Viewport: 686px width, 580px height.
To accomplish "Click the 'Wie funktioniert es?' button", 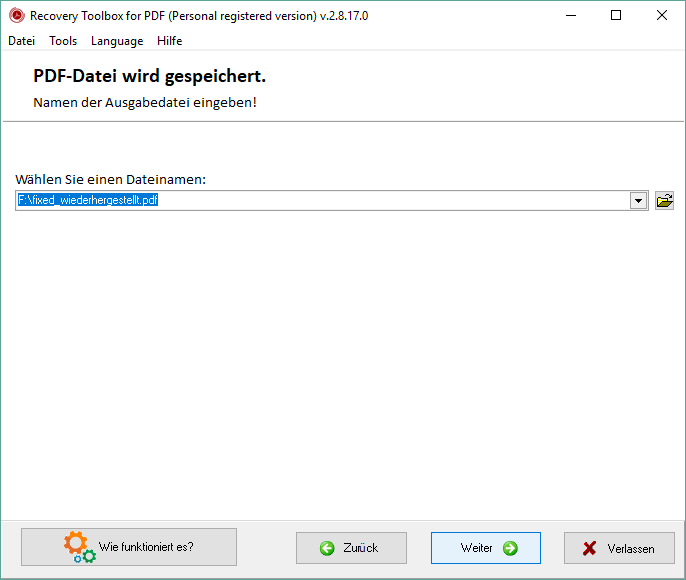I will (129, 547).
